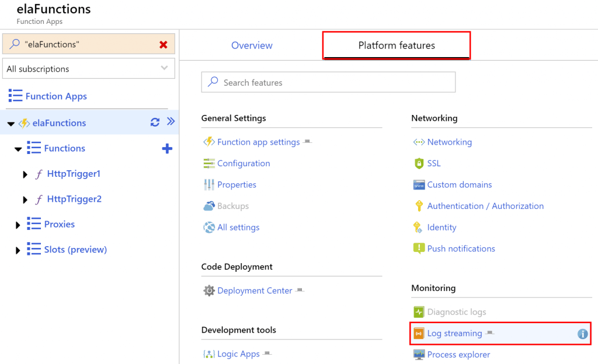Expand the Proxies node
The height and width of the screenshot is (364, 598).
click(x=18, y=225)
